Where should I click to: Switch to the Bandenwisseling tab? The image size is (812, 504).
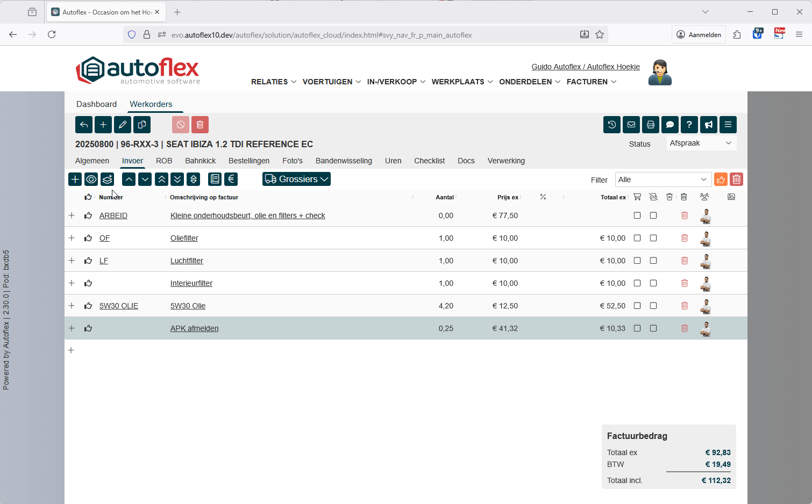tap(344, 161)
